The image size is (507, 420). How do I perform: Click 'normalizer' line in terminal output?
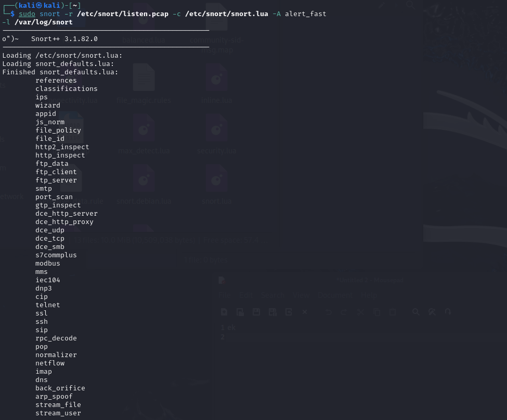pyautogui.click(x=56, y=355)
